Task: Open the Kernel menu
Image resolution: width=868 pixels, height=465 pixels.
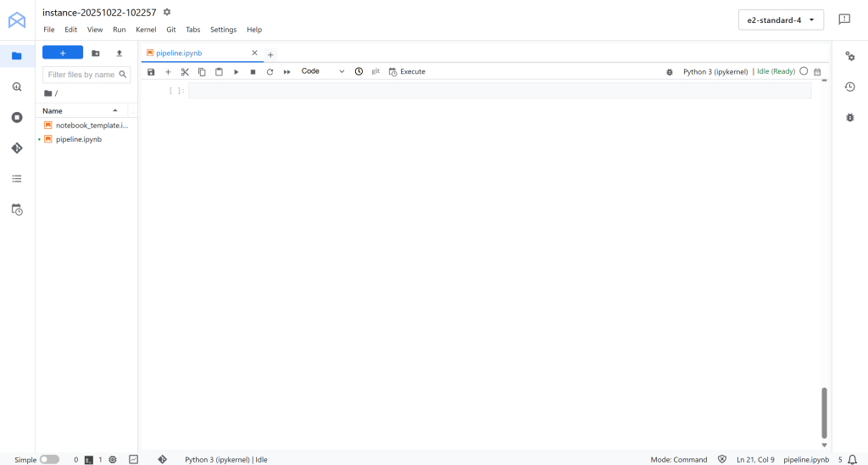Action: 146,30
